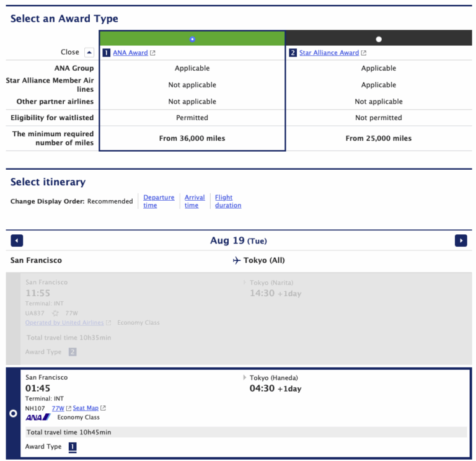Click external link icon beside Star Alliance Award
Viewport: 476px width, 461px height.
364,53
